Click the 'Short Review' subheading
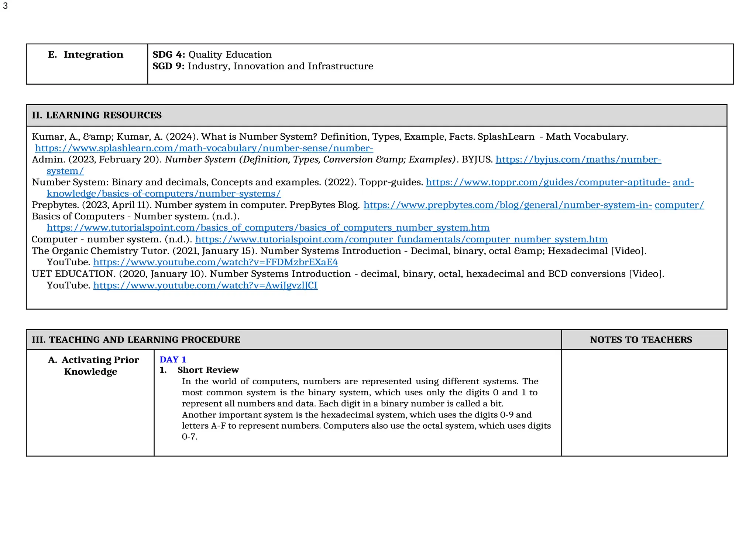Image resolution: width=756 pixels, height=535 pixels. coord(208,370)
